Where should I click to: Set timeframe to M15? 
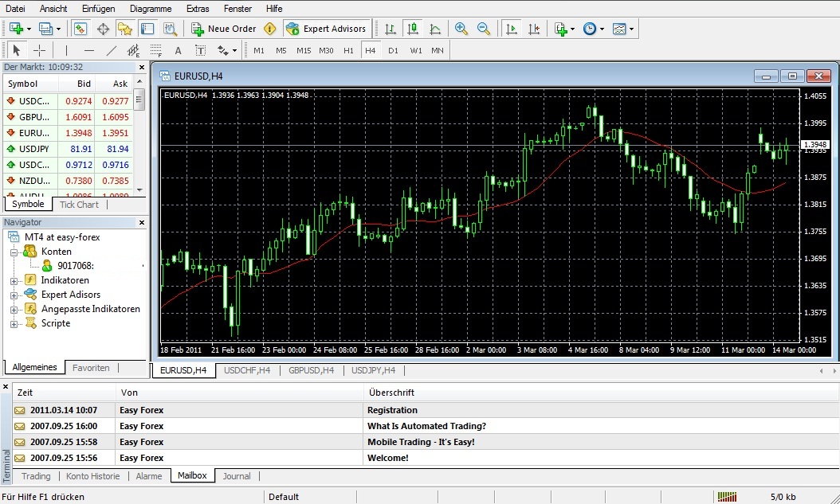pyautogui.click(x=304, y=50)
